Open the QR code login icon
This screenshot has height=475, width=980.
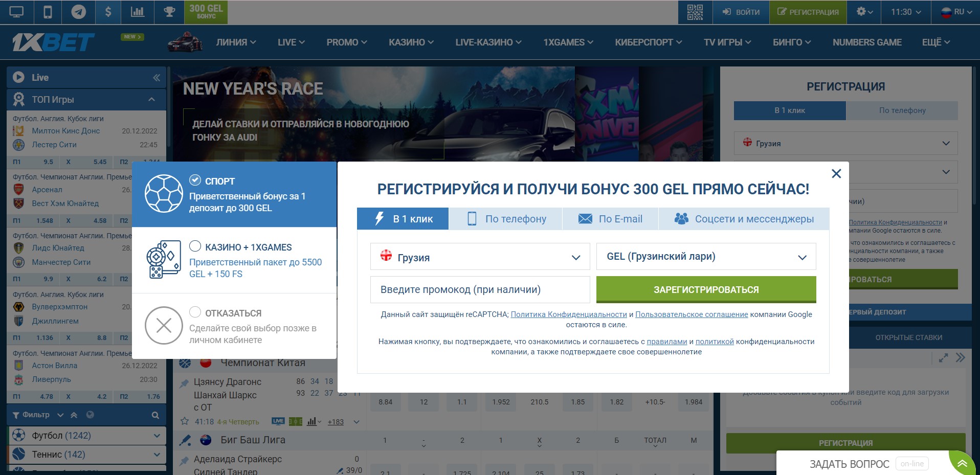click(x=695, y=12)
